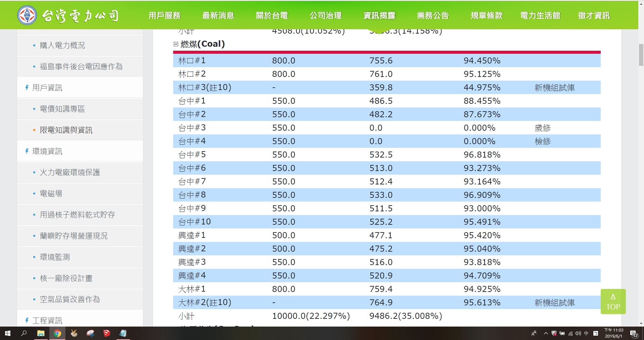Open 購入電力概況 sidebar link
The width and height of the screenshot is (644, 340).
pyautogui.click(x=62, y=45)
